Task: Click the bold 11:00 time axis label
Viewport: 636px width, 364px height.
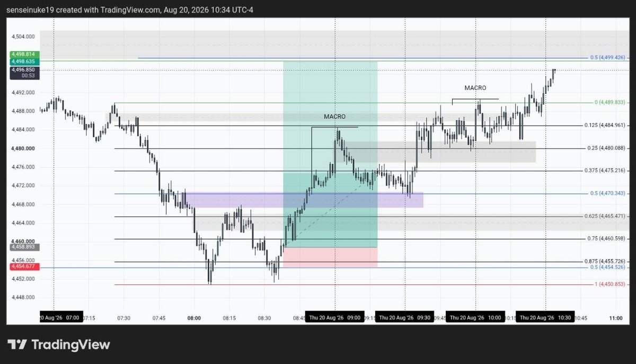Action: click(x=616, y=318)
